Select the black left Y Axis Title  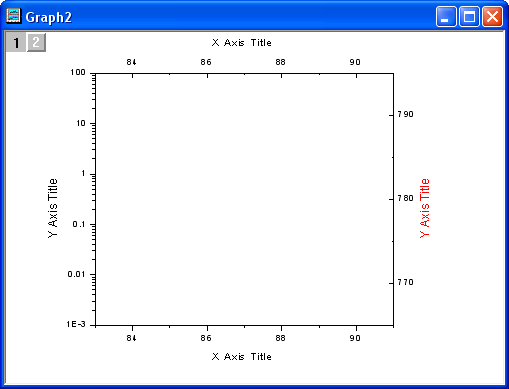pos(53,208)
